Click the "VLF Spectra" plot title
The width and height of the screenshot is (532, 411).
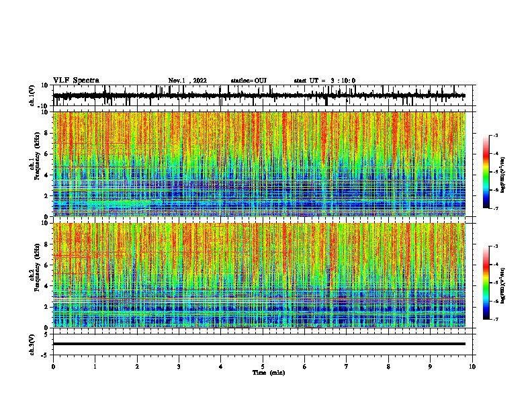76,81
